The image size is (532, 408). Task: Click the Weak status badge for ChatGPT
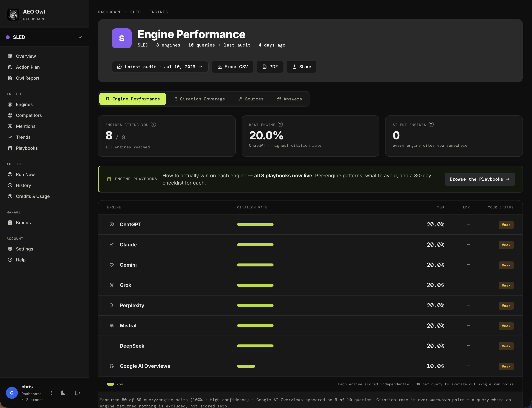point(506,225)
